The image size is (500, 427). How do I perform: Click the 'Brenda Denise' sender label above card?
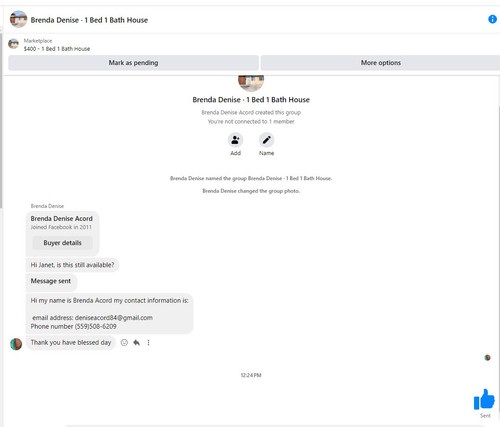(x=47, y=206)
